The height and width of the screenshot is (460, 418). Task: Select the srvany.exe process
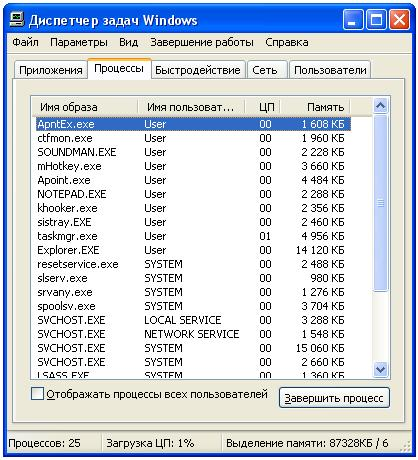click(x=193, y=292)
